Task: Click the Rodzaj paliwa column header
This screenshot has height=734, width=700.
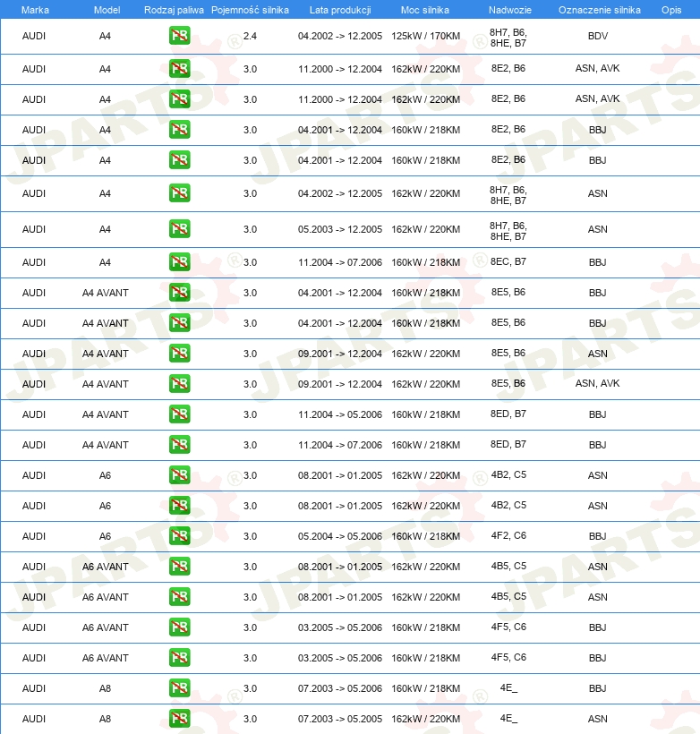Action: coord(174,10)
